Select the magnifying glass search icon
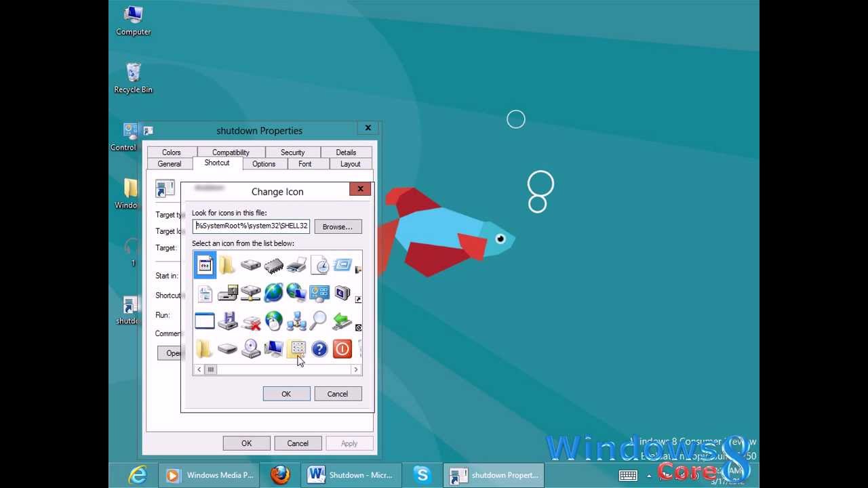Viewport: 868px width, 488px height. (x=319, y=321)
